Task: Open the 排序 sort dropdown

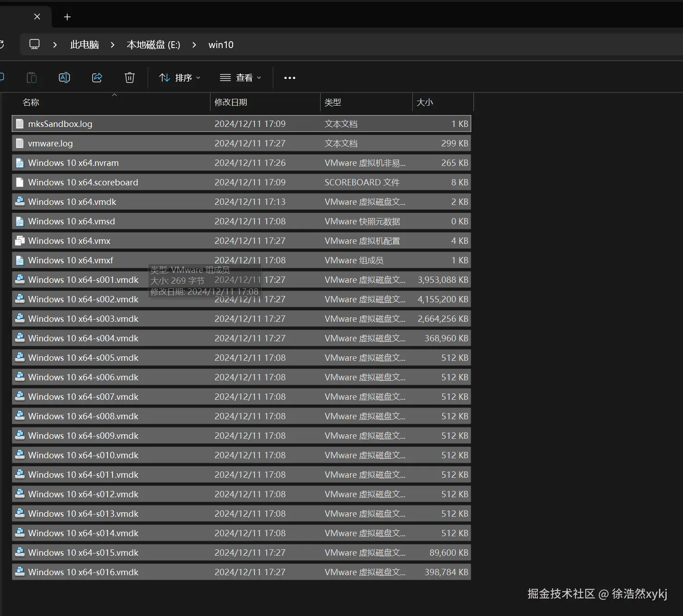Action: click(x=180, y=78)
